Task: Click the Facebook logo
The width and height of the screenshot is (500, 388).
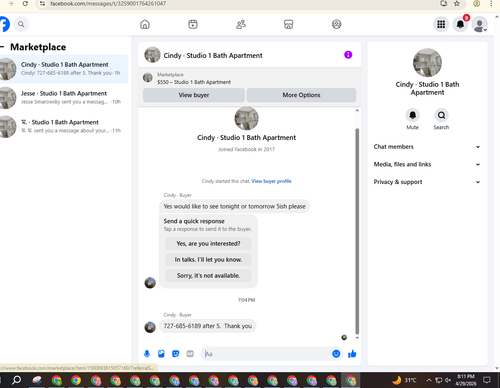Action: (4, 24)
